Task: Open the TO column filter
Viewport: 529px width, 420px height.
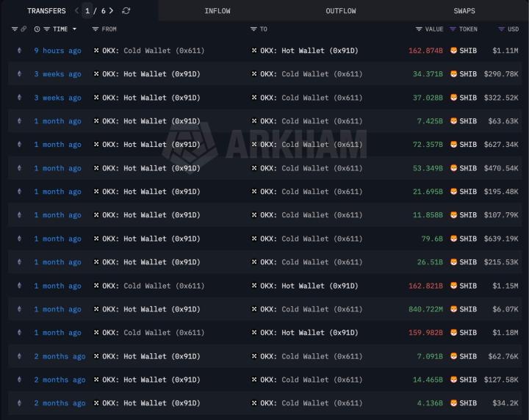Action: [253, 29]
